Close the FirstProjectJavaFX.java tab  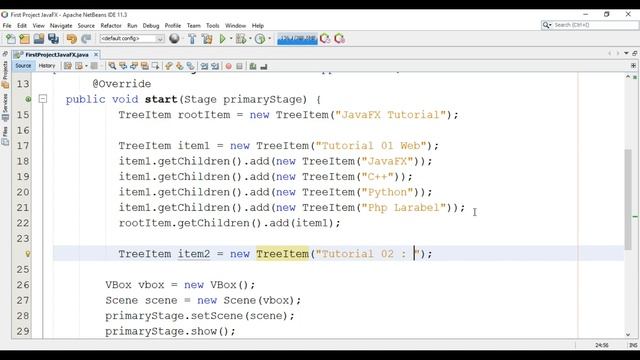[x=96, y=54]
